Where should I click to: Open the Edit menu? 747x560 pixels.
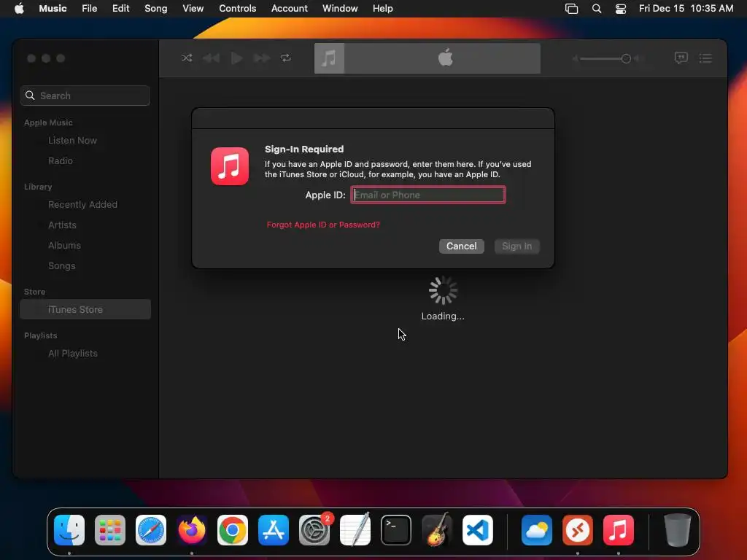[120, 9]
